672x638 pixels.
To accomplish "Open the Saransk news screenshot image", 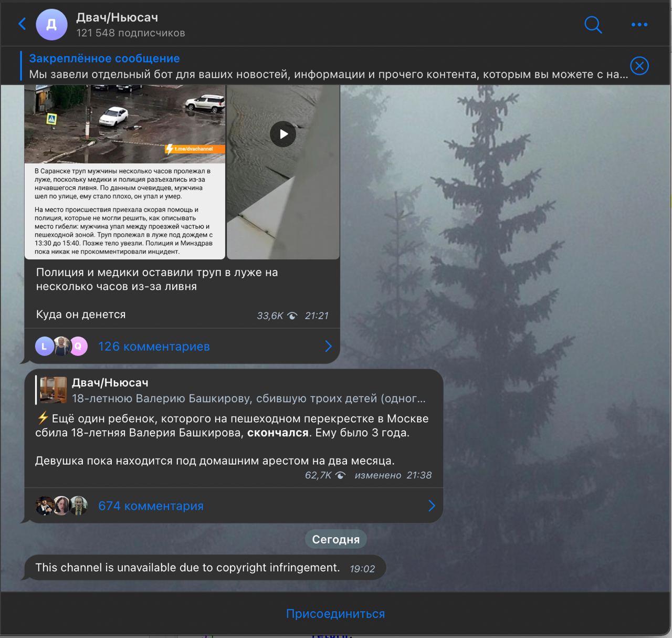I will (x=125, y=172).
